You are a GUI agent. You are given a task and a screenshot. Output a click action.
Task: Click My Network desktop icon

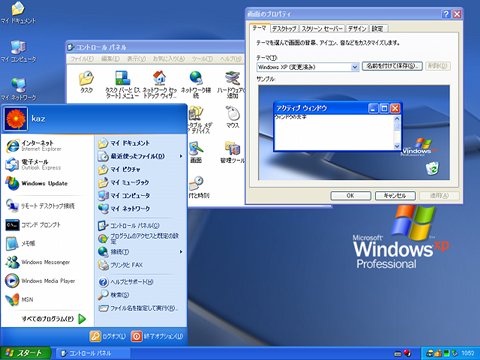pyautogui.click(x=18, y=89)
